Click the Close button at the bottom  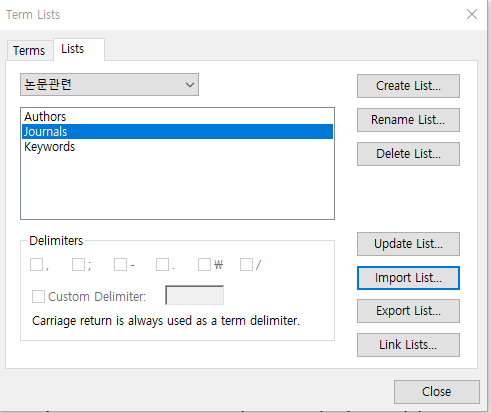pyautogui.click(x=437, y=392)
